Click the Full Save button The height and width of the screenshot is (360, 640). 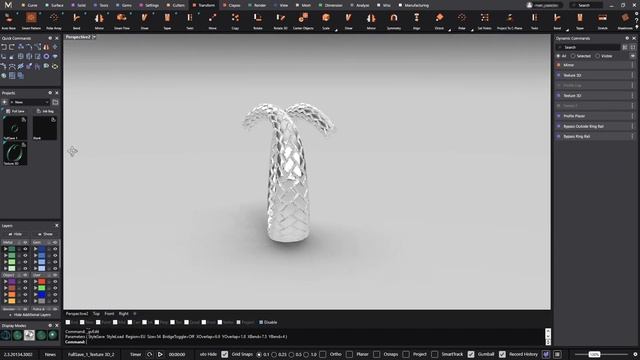click(x=16, y=111)
